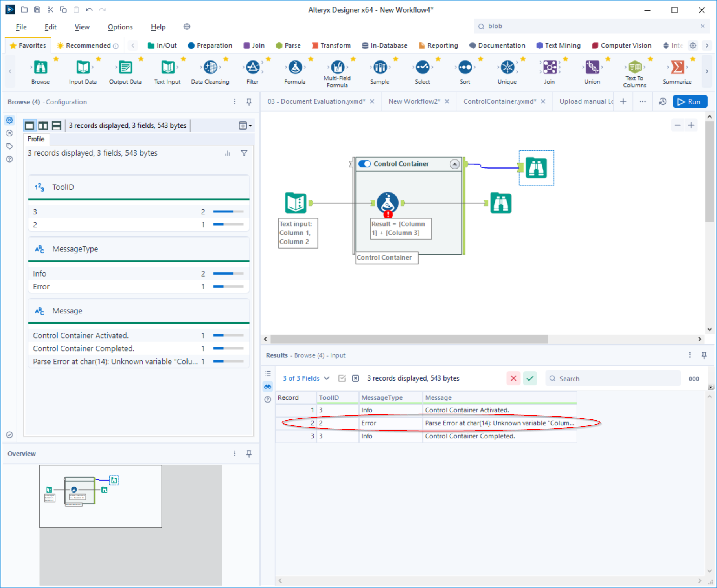Viewport: 717px width, 588px height.
Task: Switch to the ControlContainer.yxmd workflow tab
Action: coord(500,101)
